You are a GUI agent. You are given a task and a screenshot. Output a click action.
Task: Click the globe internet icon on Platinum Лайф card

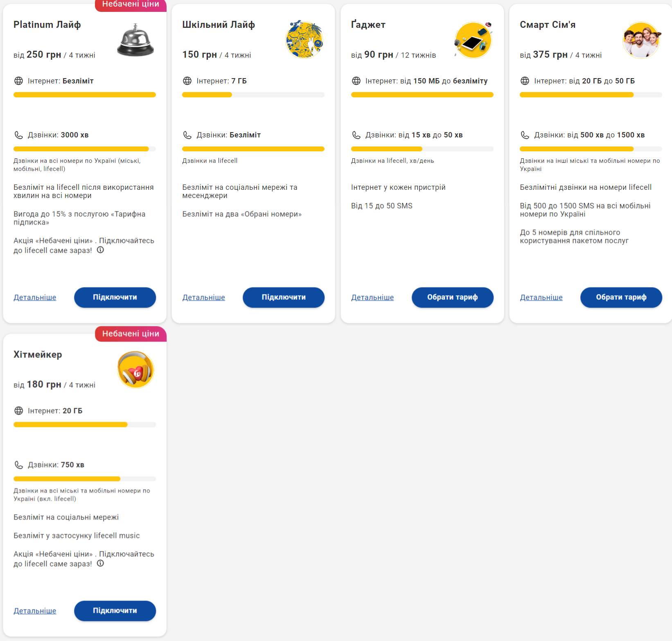(19, 81)
